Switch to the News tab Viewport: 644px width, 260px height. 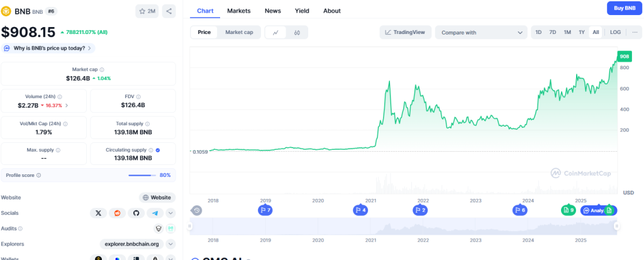273,11
